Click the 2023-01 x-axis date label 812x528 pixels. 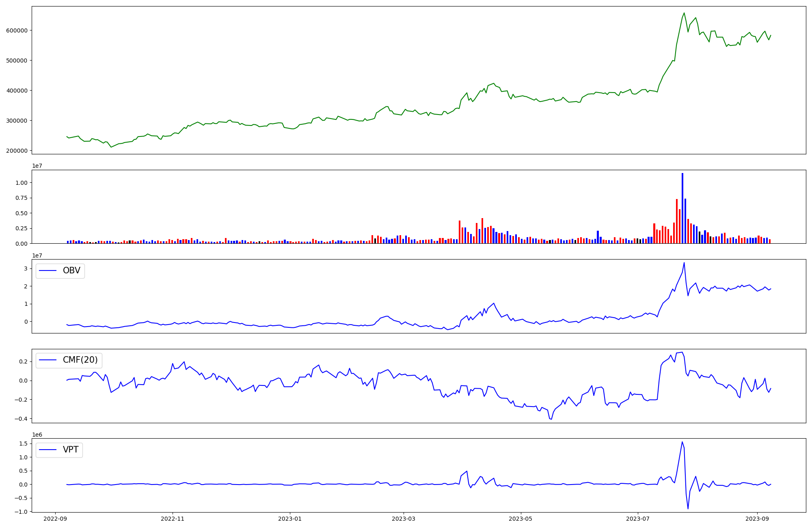290,519
